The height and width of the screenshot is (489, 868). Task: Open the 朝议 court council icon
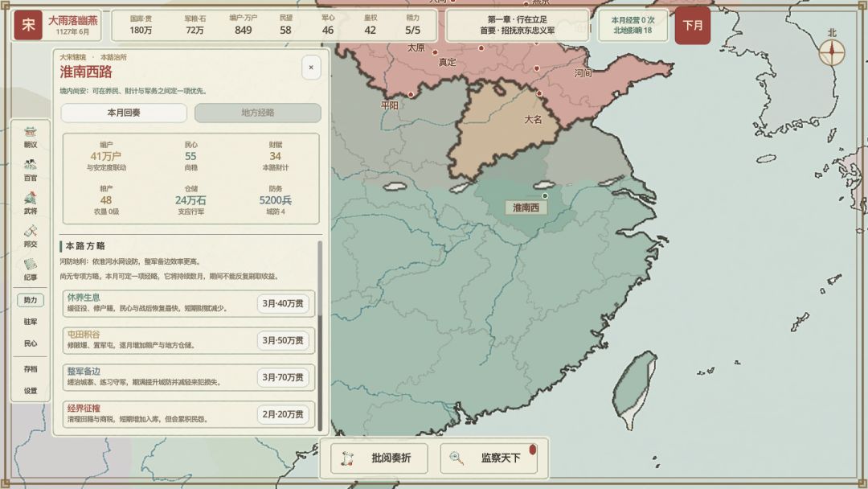(x=30, y=137)
